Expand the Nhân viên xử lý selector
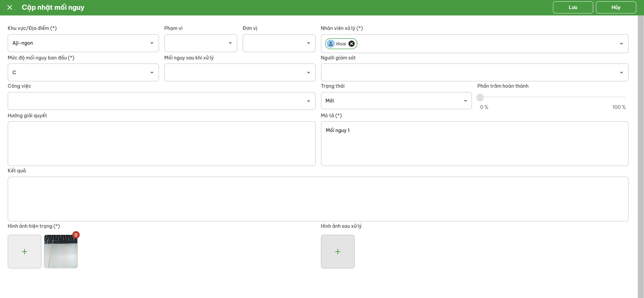 (621, 44)
